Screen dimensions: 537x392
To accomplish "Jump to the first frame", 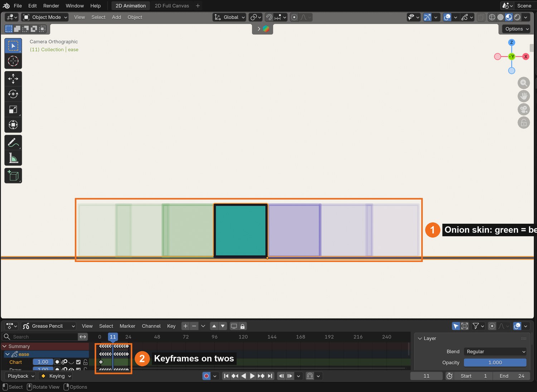I will click(x=226, y=376).
